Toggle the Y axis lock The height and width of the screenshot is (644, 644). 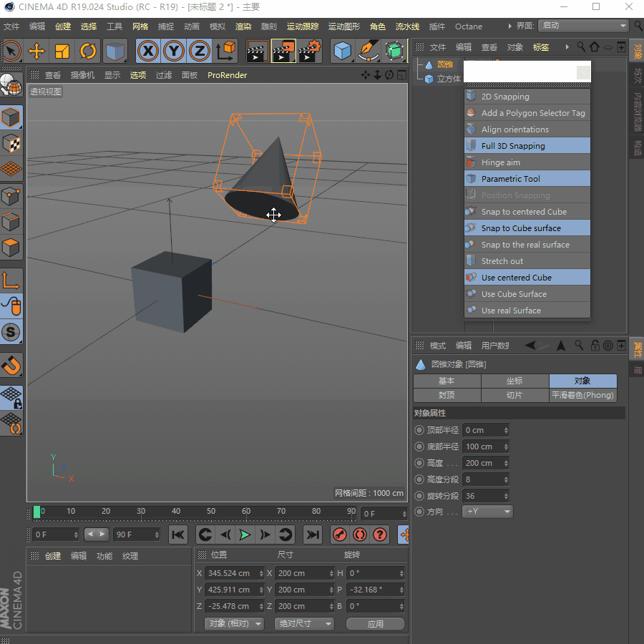click(x=174, y=51)
